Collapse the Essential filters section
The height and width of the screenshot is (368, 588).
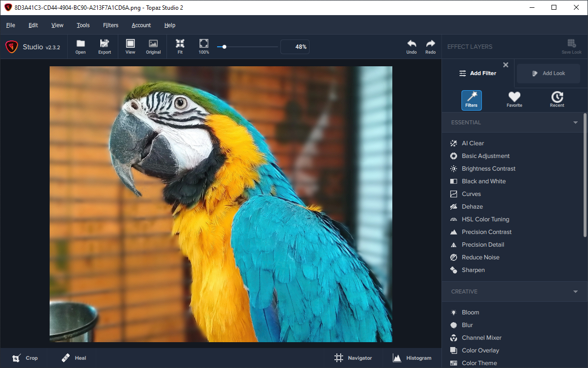click(x=575, y=123)
